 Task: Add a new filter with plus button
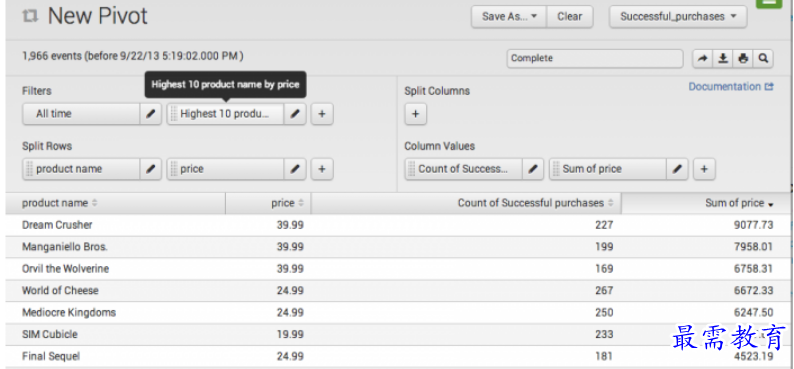point(322,114)
